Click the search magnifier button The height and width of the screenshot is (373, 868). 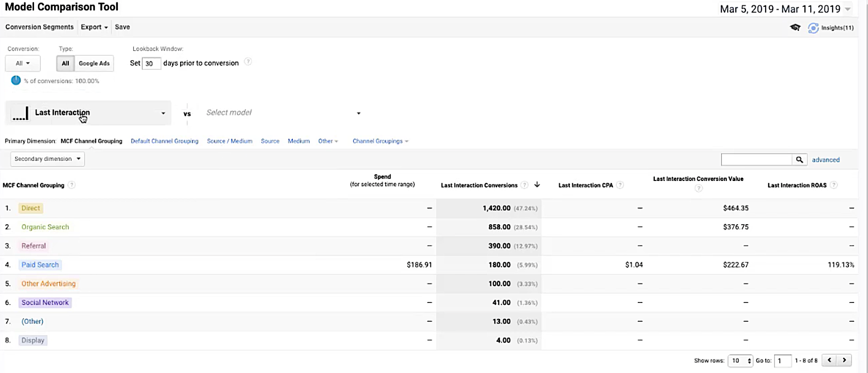pyautogui.click(x=799, y=159)
